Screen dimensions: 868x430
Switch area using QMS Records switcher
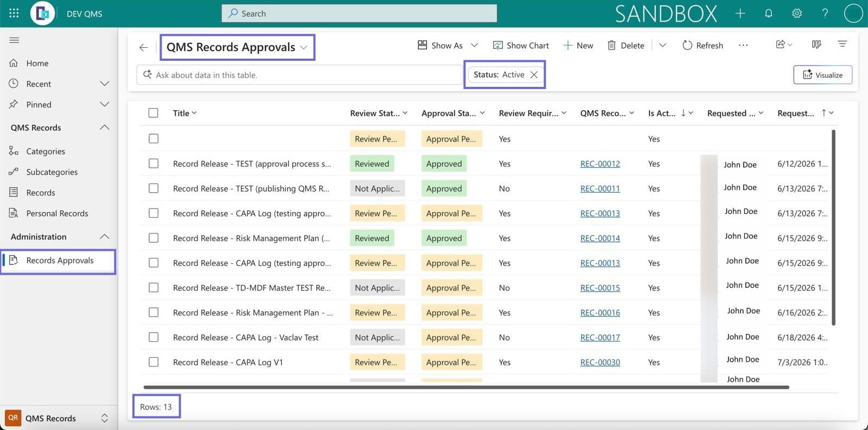59,418
